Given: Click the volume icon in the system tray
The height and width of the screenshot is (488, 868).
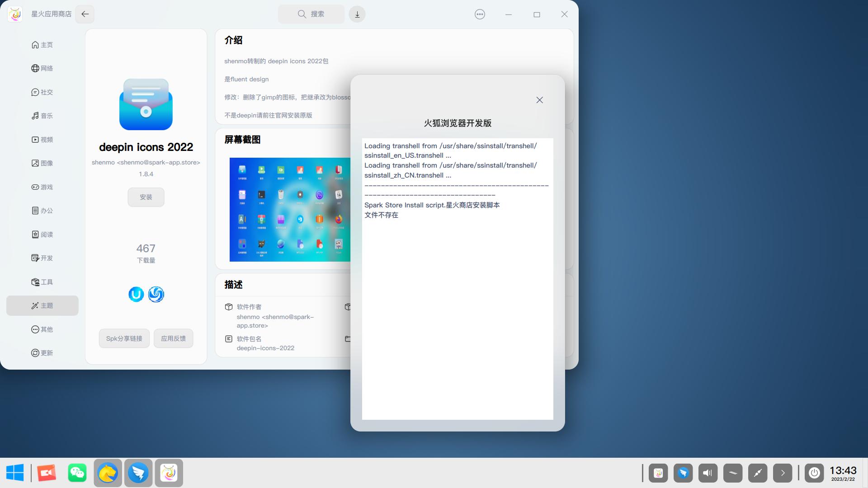Looking at the screenshot, I should point(707,473).
